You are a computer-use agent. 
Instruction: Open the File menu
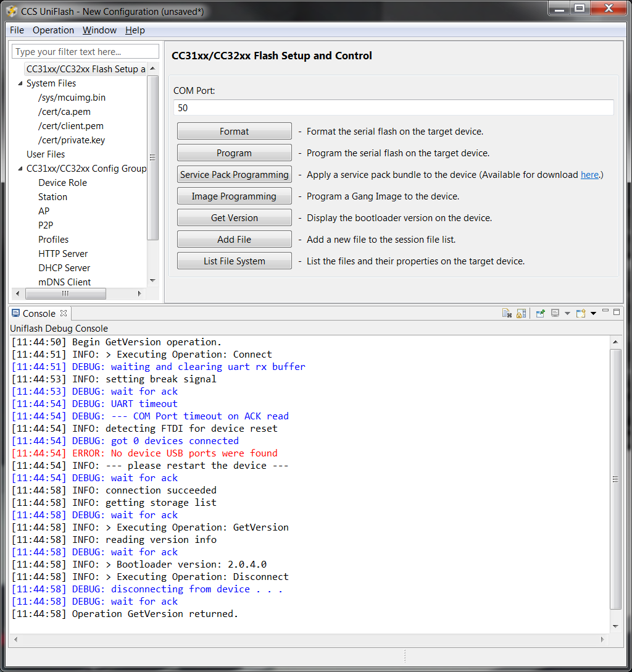(x=17, y=30)
